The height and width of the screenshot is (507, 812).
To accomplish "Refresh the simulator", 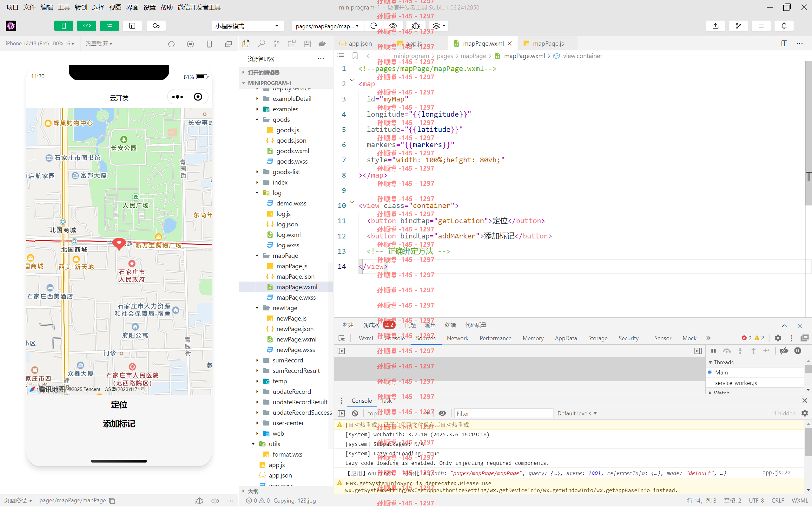I will [171, 44].
